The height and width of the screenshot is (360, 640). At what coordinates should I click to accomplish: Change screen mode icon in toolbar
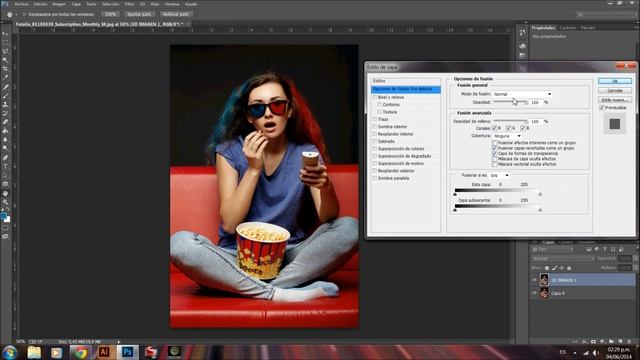coord(5,236)
